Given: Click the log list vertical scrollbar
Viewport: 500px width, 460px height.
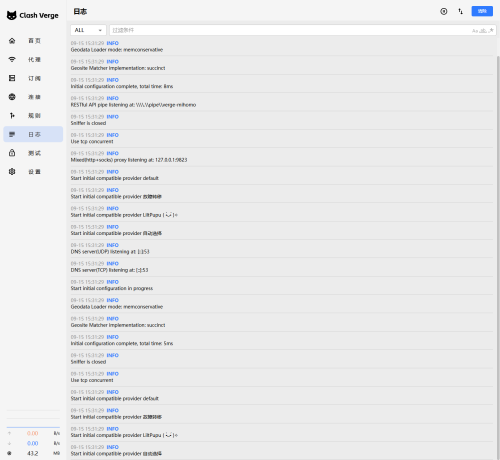Looking at the screenshot, I should point(498,257).
